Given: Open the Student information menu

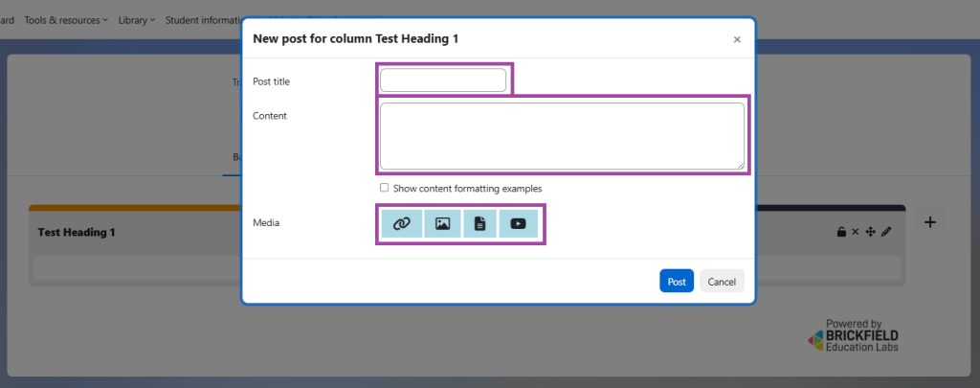Looking at the screenshot, I should (202, 20).
